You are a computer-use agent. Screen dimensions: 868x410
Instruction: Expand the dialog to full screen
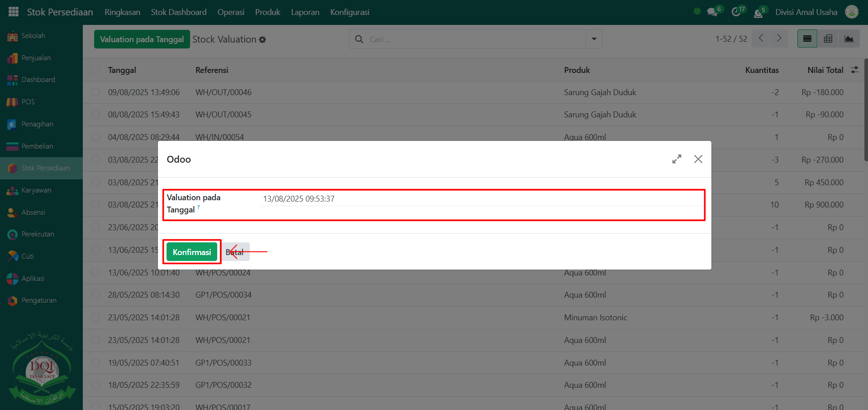coord(677,159)
